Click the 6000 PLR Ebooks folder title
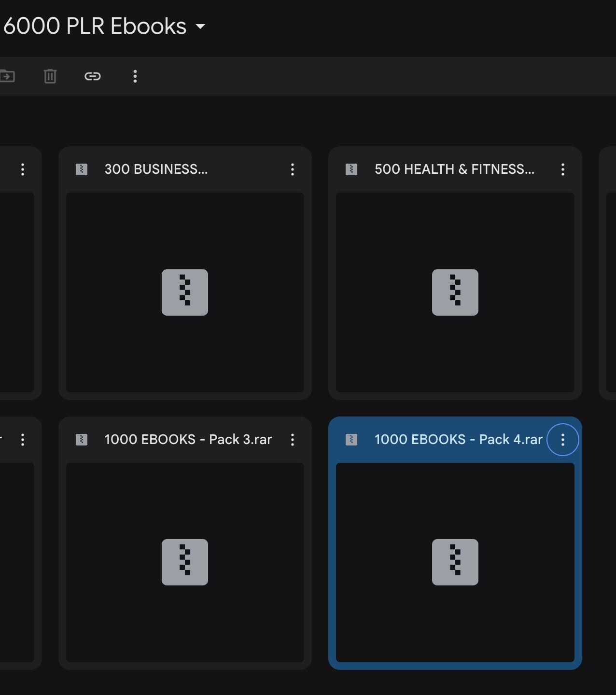 point(95,26)
